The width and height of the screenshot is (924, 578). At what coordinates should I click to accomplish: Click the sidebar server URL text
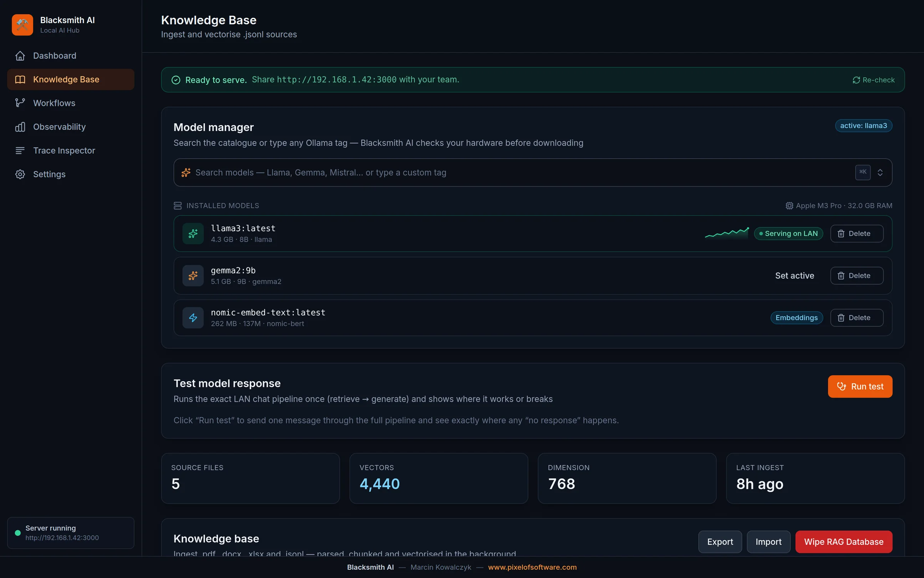62,538
